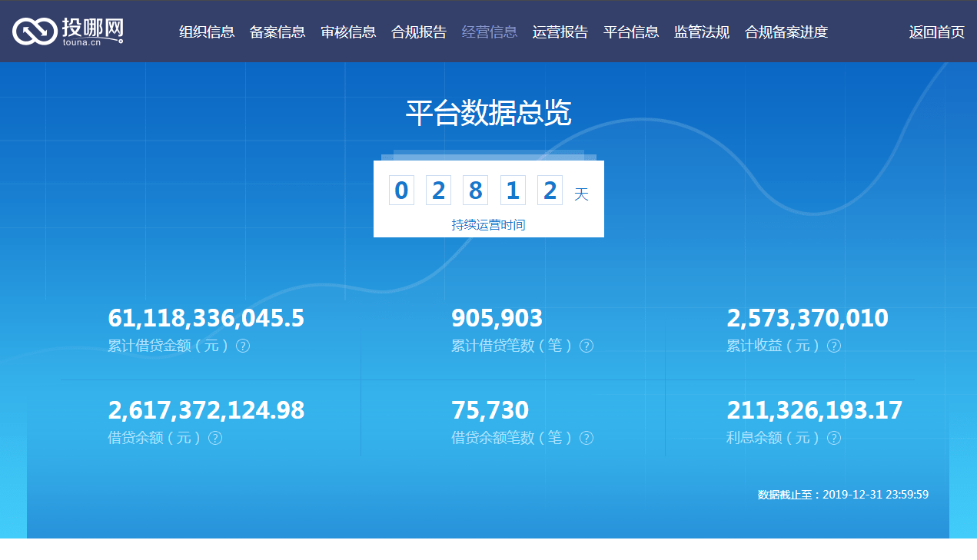Image resolution: width=977 pixels, height=560 pixels.
Task: Open the 监管法规 section
Action: (x=702, y=31)
